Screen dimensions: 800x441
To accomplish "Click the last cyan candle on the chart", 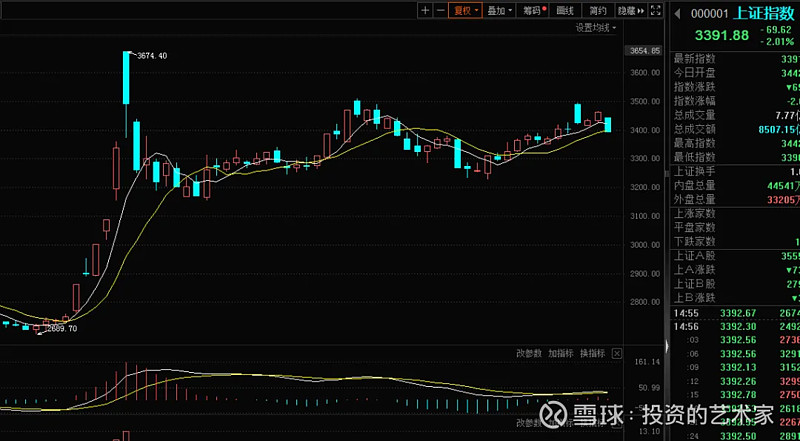I will point(608,125).
